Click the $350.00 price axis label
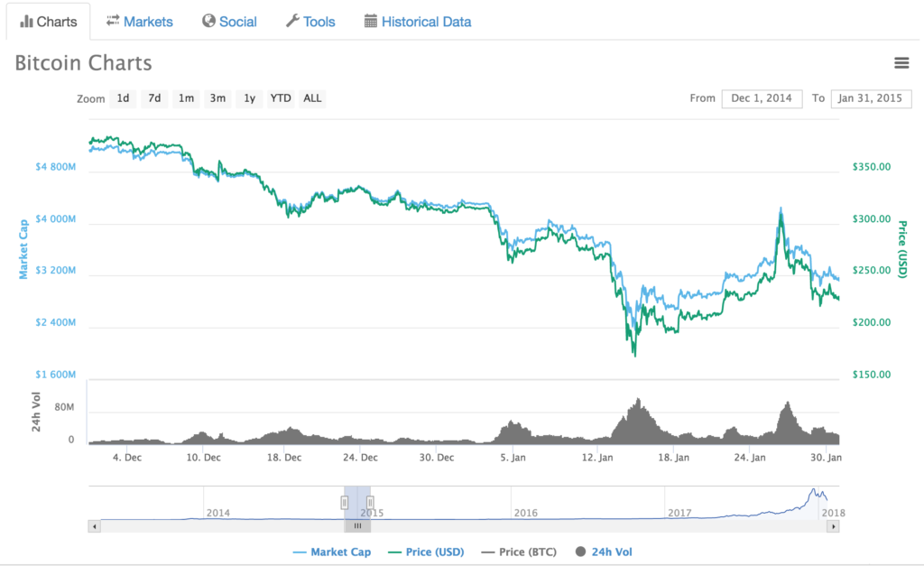The height and width of the screenshot is (566, 924). click(x=872, y=167)
